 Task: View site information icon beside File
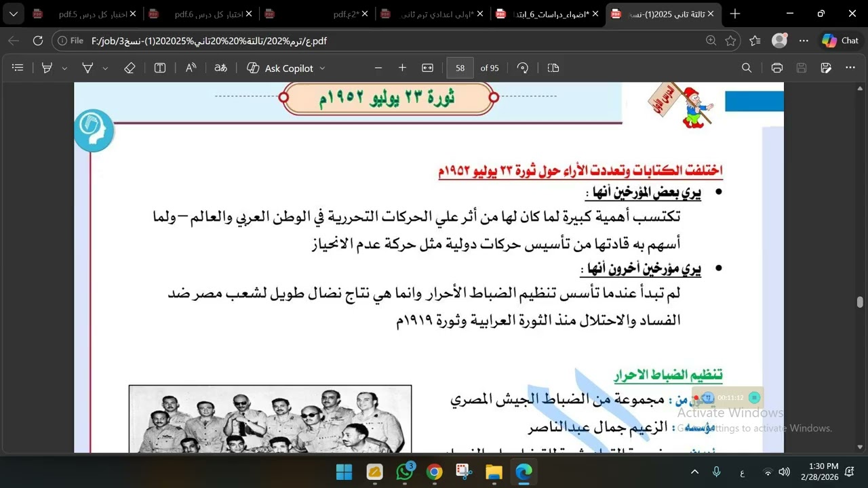(x=63, y=41)
